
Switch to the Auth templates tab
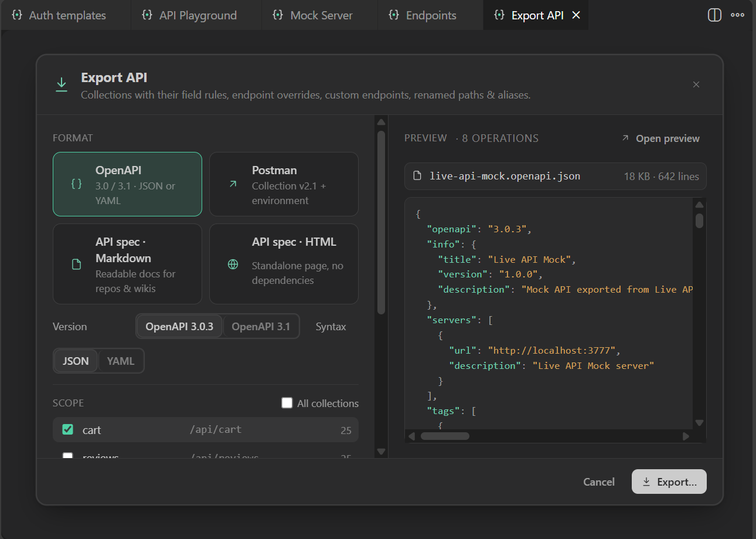pyautogui.click(x=65, y=15)
